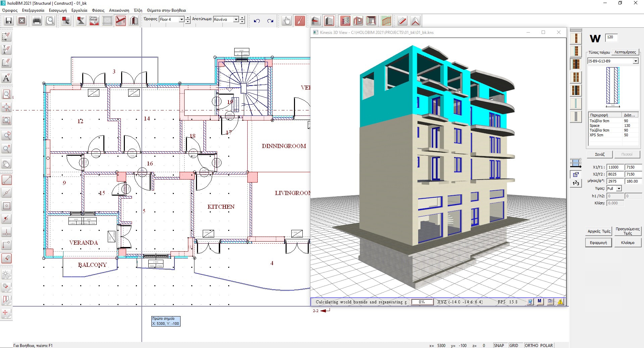
Task: Choose the double brick dark core wall icon
Action: (x=576, y=64)
